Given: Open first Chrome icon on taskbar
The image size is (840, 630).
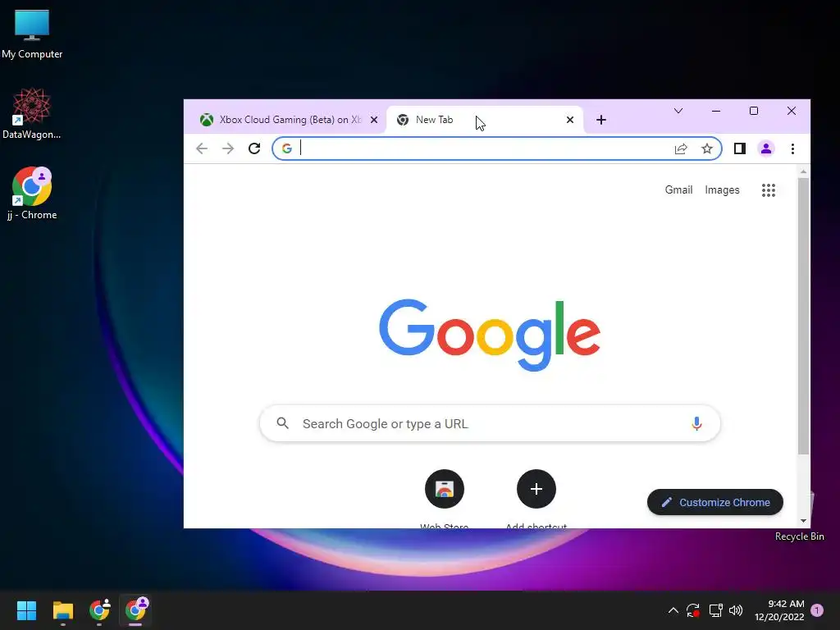Looking at the screenshot, I should pos(99,610).
